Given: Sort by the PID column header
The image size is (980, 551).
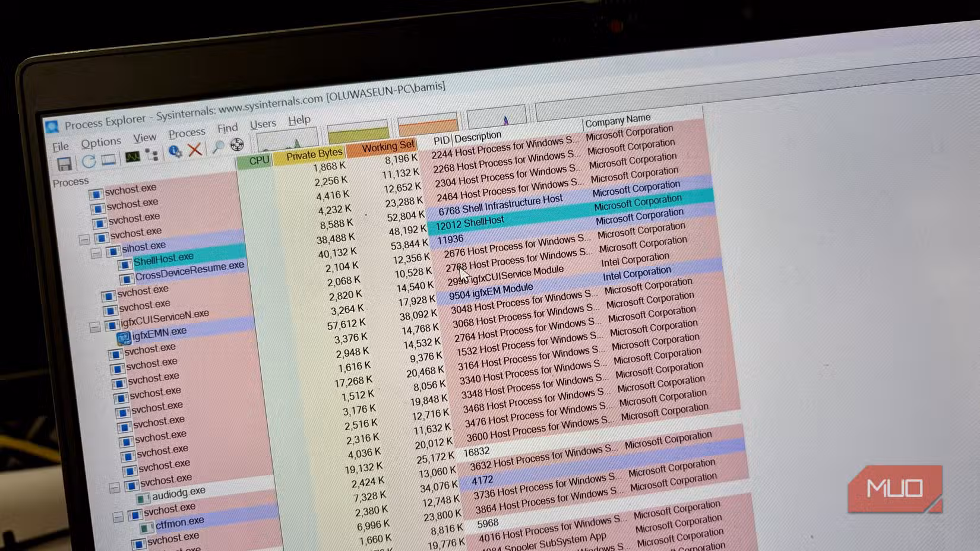Looking at the screenshot, I should pyautogui.click(x=441, y=141).
